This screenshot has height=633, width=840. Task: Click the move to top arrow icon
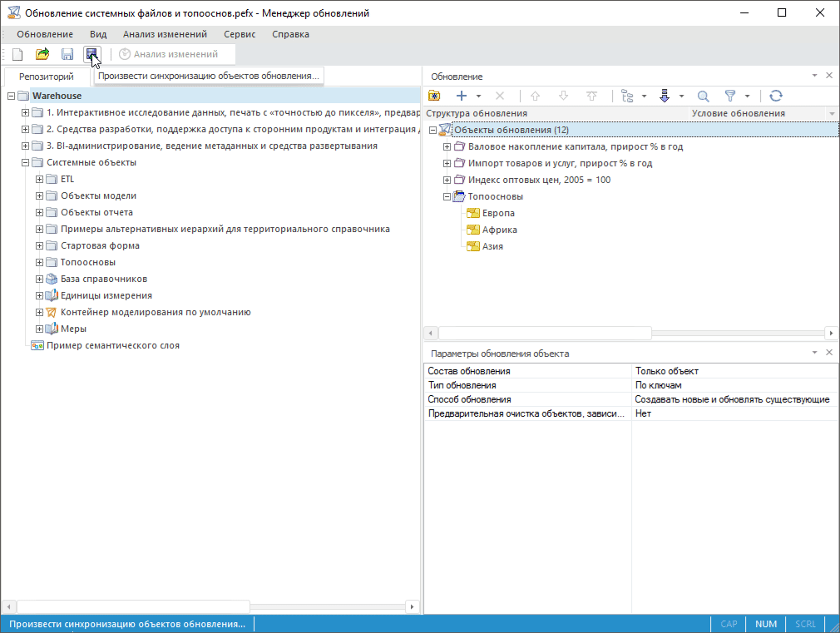592,96
